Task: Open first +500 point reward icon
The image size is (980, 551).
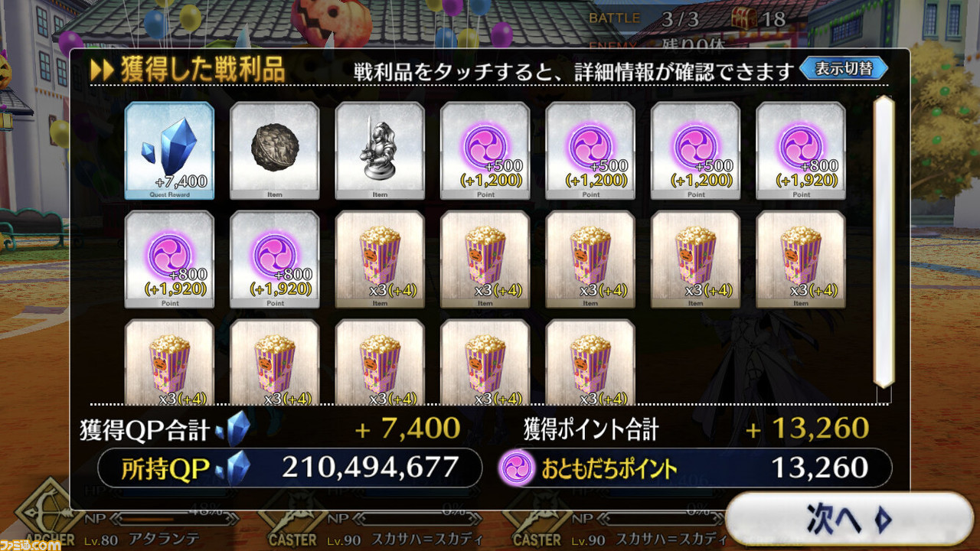Action: [x=485, y=151]
